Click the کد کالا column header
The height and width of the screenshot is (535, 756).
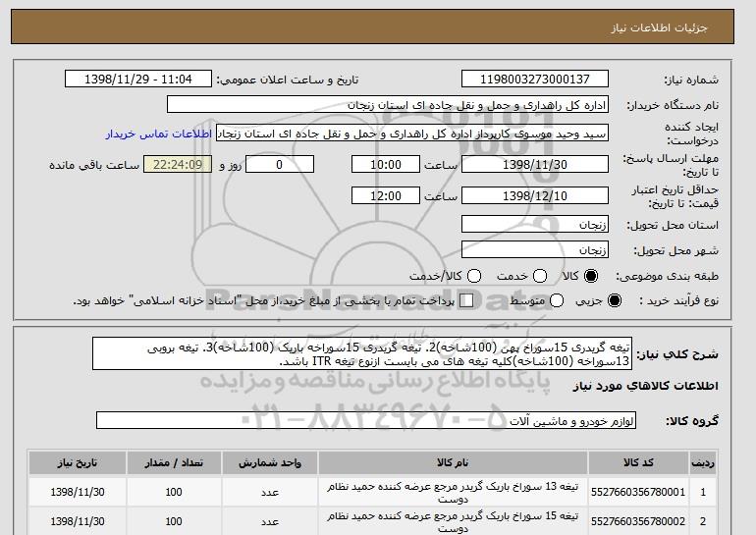pyautogui.click(x=638, y=462)
